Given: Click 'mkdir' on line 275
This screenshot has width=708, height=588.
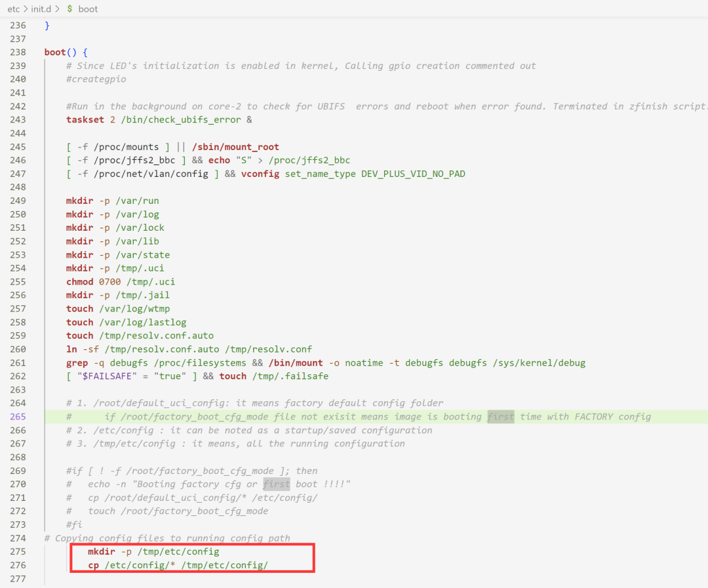Looking at the screenshot, I should tap(102, 552).
